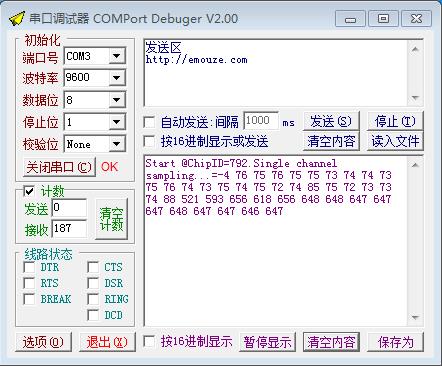Click the red OK port status text
The image size is (442, 366).
coord(109,167)
